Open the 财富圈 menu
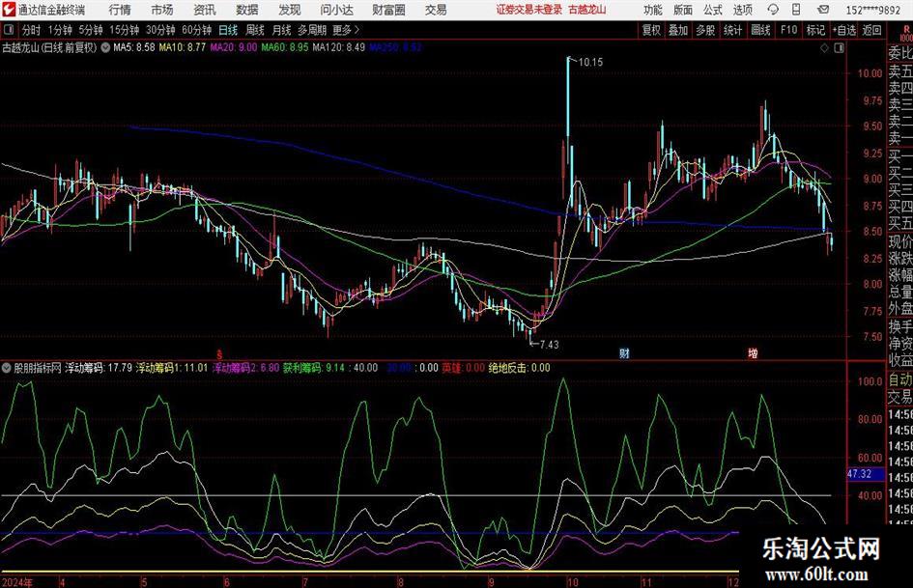Viewport: 913px width, 588px height. tap(388, 10)
